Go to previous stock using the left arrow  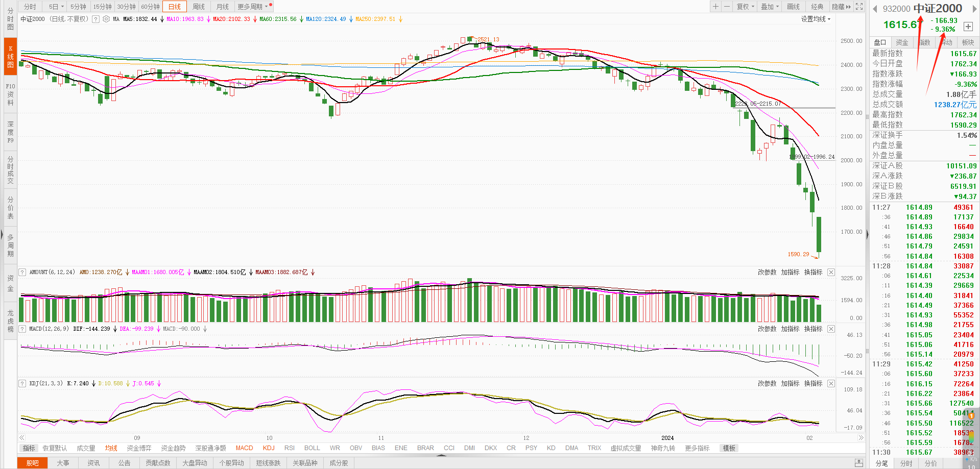(x=875, y=9)
